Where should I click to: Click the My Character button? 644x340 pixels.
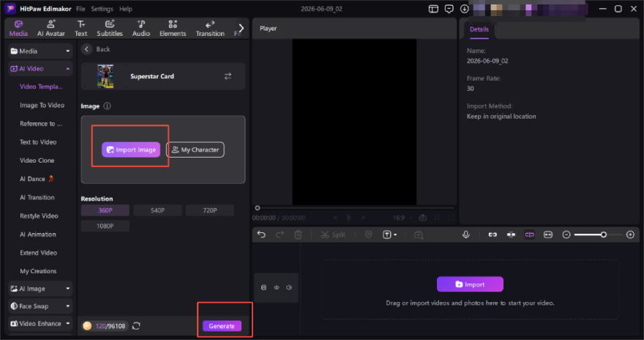pyautogui.click(x=195, y=149)
